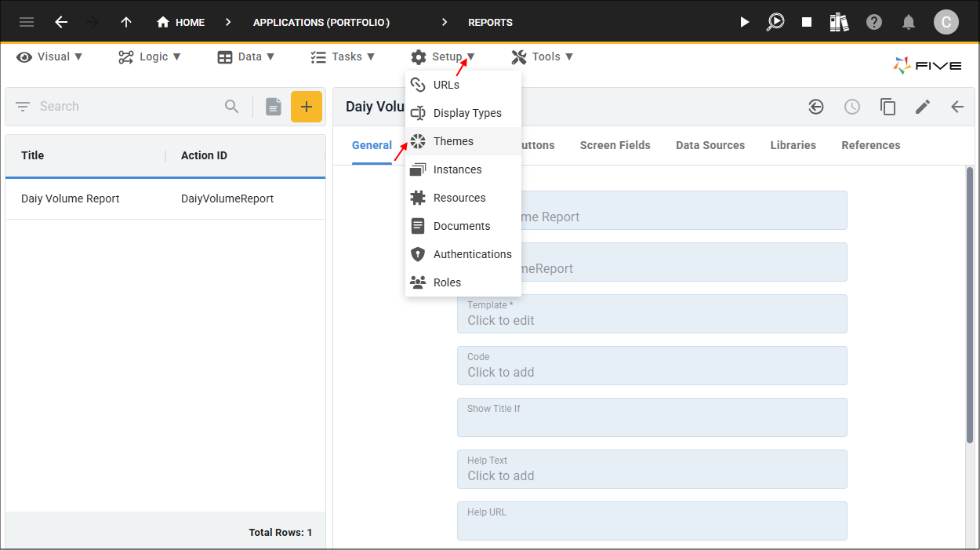Open notifications bell icon
Screen dimensions: 980x550
pyautogui.click(x=909, y=22)
